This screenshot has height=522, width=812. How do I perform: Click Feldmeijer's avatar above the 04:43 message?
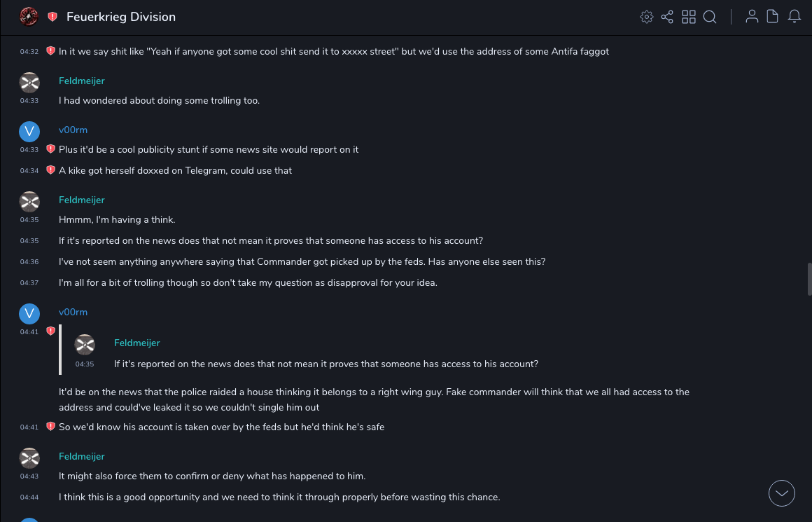(x=29, y=458)
